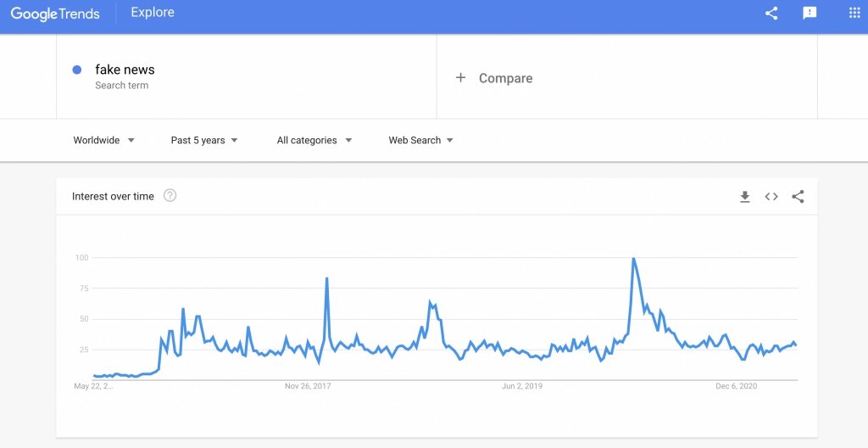Click the Google Trends logo

pos(55,14)
